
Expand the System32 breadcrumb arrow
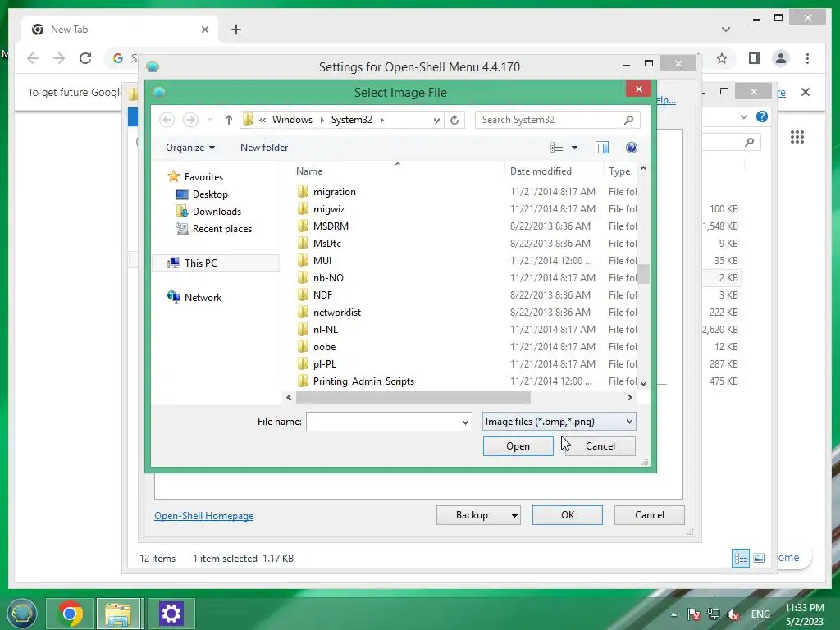[382, 120]
